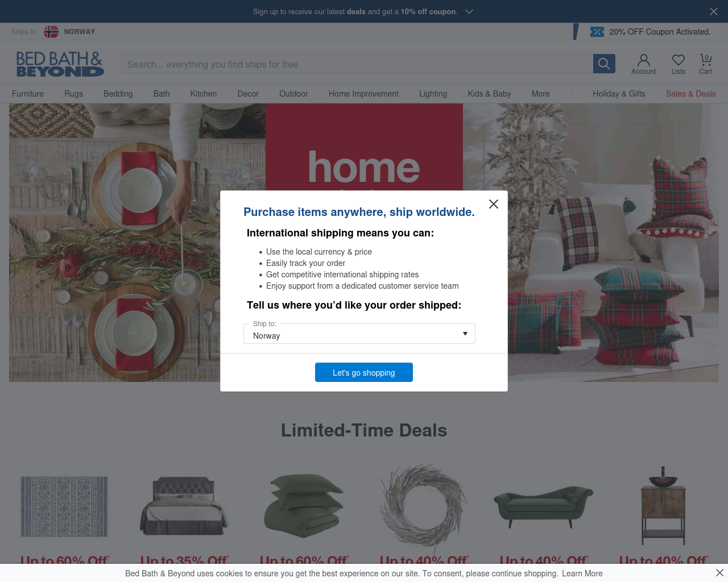The width and height of the screenshot is (728, 582).
Task: Click the Norway flag icon
Action: 51,32
